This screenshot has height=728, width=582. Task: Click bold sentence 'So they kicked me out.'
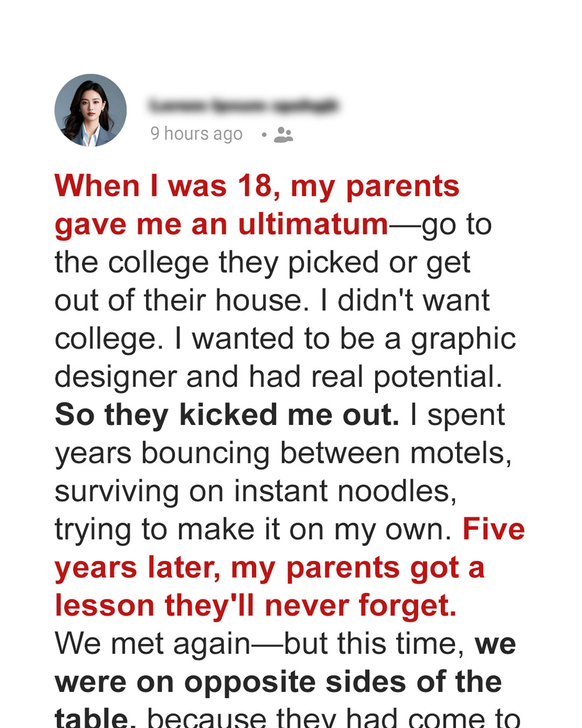point(227,415)
